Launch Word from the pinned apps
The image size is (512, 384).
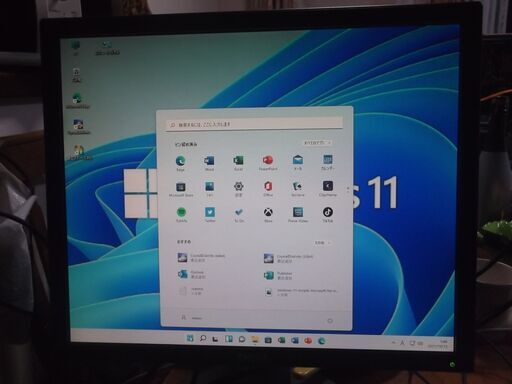[x=209, y=161]
